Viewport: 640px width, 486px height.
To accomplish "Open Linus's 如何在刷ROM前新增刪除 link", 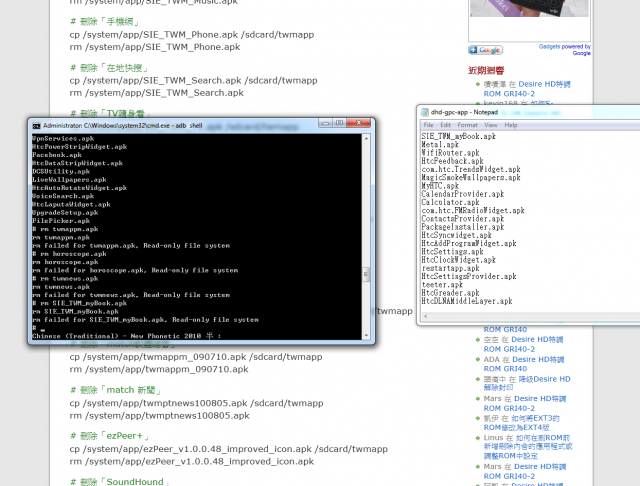I will point(528,447).
